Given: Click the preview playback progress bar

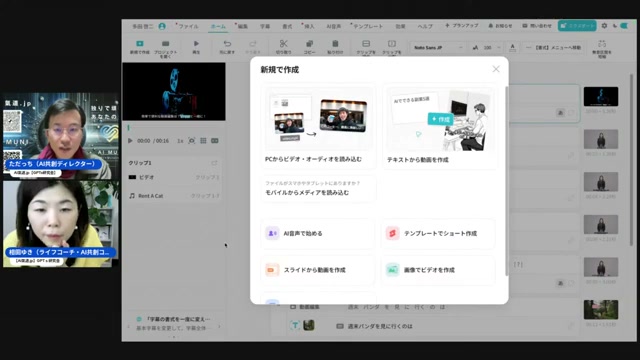Looking at the screenshot, I should 174,128.
